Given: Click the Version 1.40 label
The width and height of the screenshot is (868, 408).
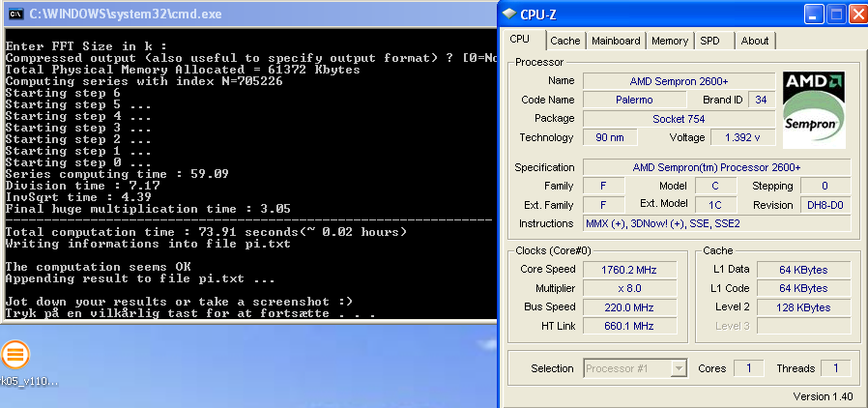Looking at the screenshot, I should tap(825, 397).
